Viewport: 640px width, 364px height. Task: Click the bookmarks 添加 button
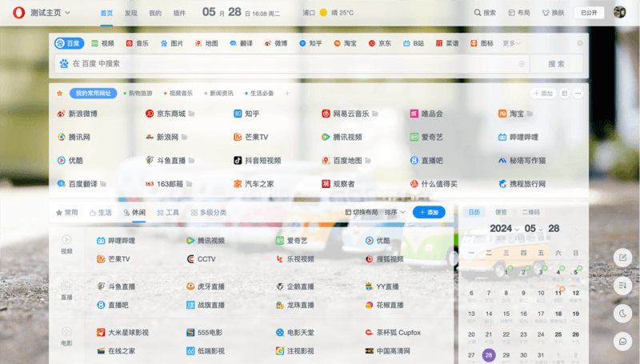pos(543,94)
